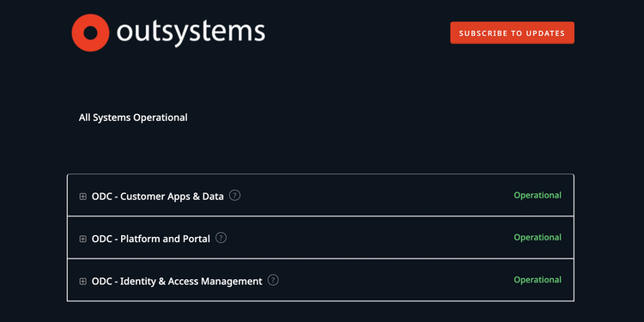Expand ODC - Customer Apps & Data group
This screenshot has width=644, height=322.
83,197
